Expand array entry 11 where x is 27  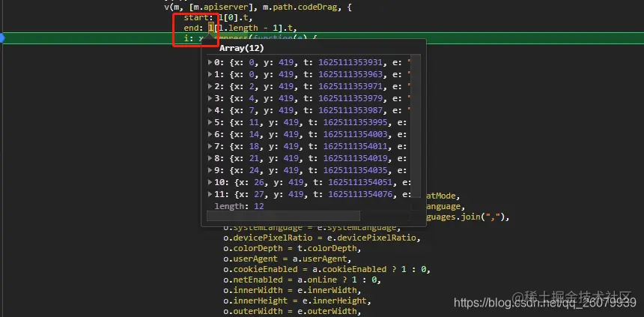click(210, 194)
